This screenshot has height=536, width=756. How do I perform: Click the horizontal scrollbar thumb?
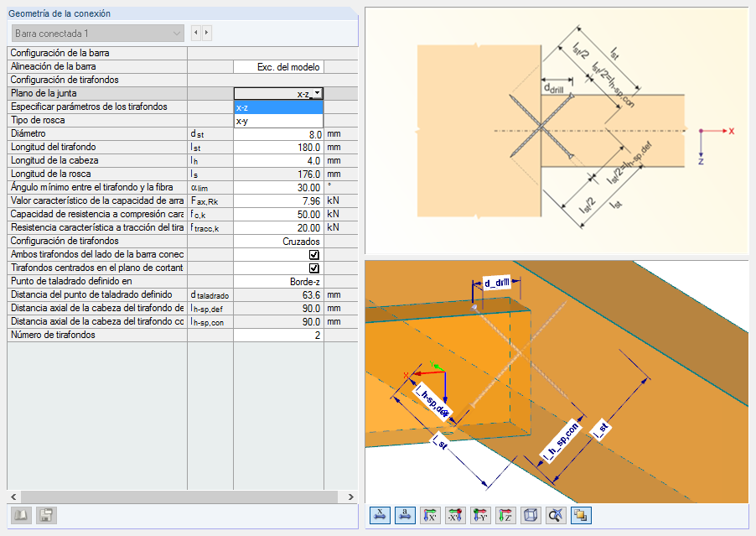point(179,497)
